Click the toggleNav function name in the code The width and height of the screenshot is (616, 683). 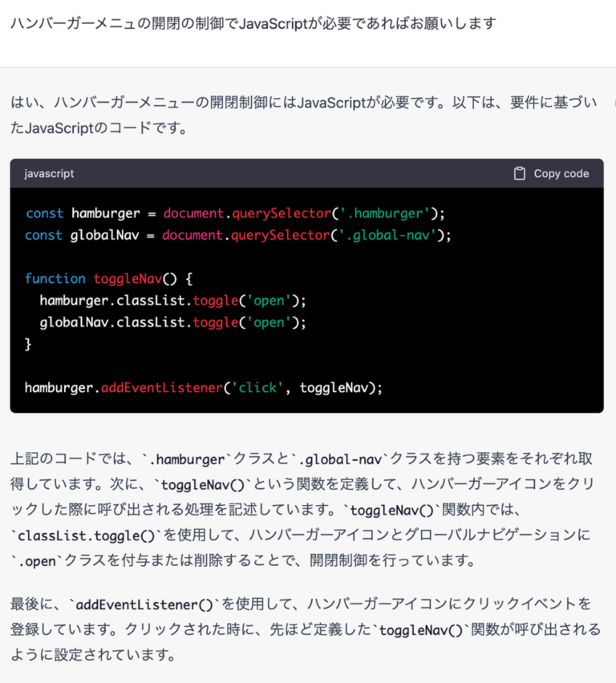[128, 278]
